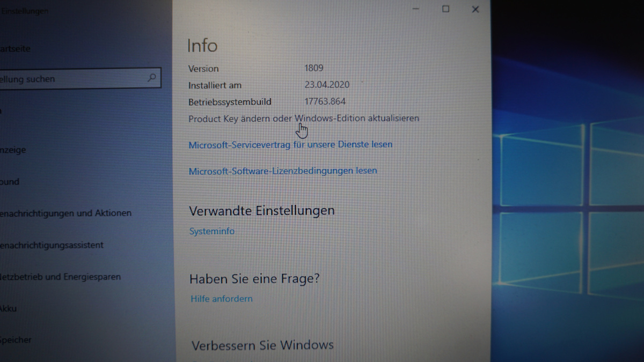Click Hilfe anfordern link
Image resolution: width=644 pixels, height=362 pixels.
222,299
